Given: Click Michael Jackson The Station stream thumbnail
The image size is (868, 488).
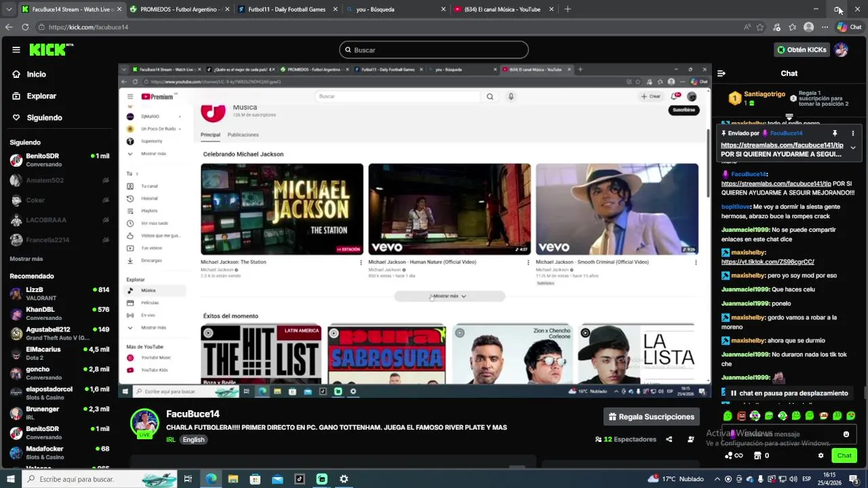Looking at the screenshot, I should coord(281,209).
